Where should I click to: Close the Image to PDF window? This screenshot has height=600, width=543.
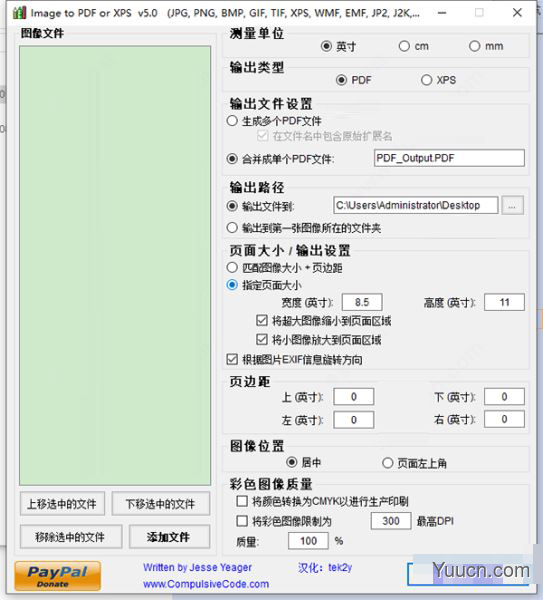tap(517, 13)
